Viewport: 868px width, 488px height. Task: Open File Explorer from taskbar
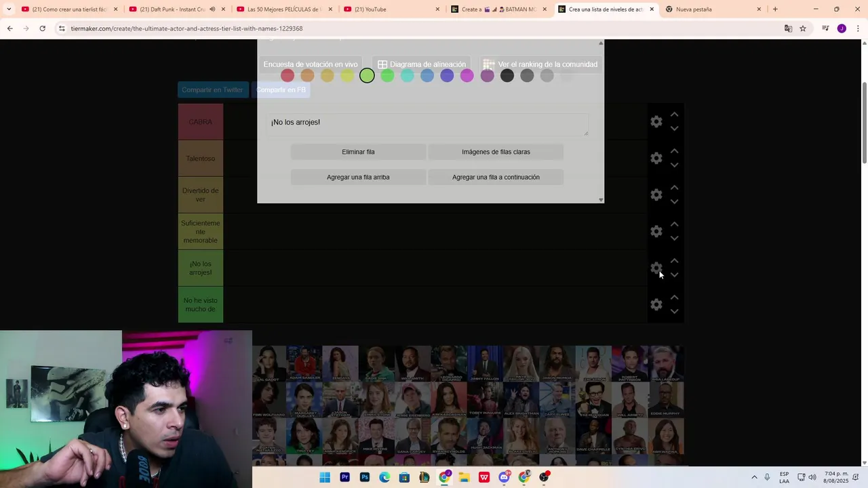(x=464, y=477)
